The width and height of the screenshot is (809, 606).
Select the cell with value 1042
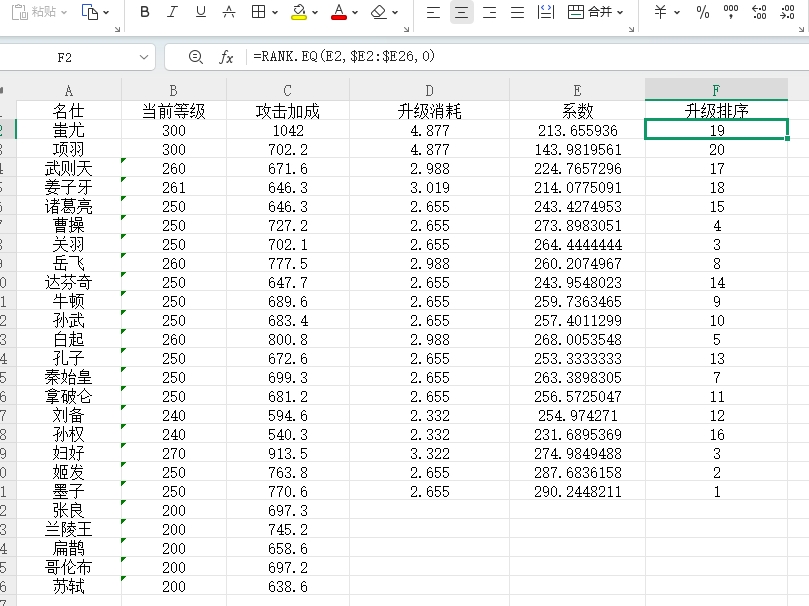(x=288, y=130)
